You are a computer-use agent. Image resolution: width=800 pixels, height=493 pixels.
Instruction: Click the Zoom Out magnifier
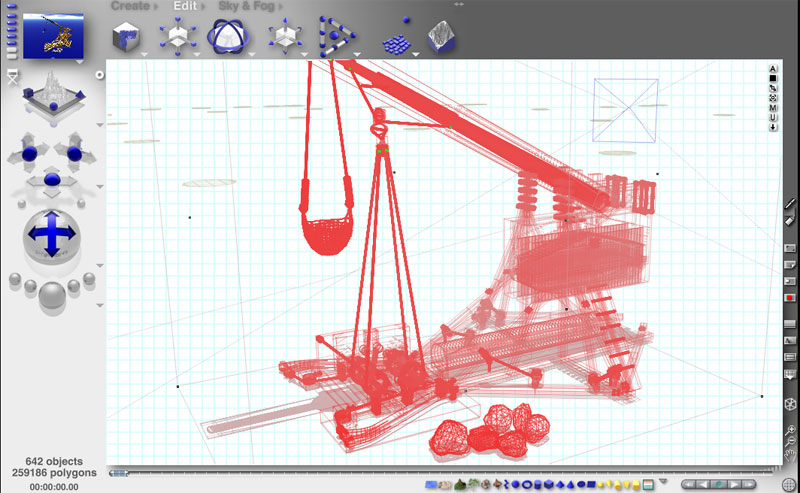coord(790,441)
